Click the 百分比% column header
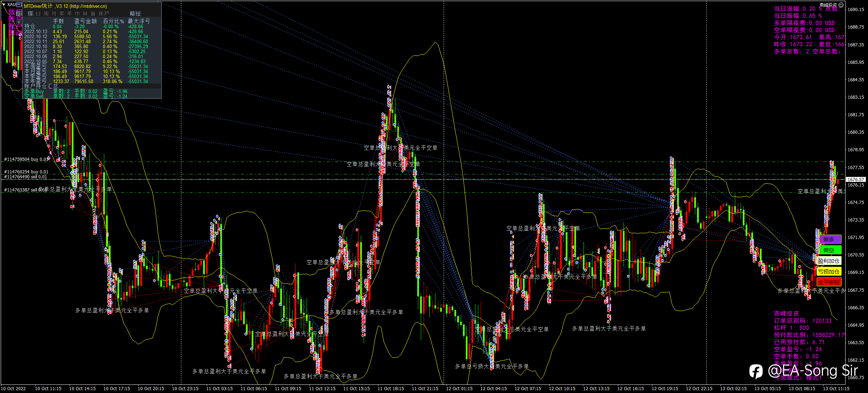Viewport: 868px width, 393px height. 114,21
